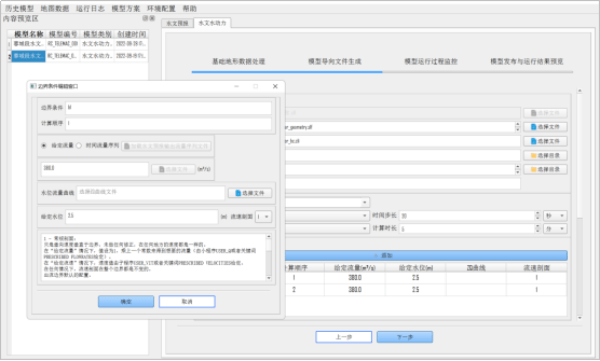The width and height of the screenshot is (600, 361).
Task: Click the 时间步长 stepper arrows
Action: 537,216
